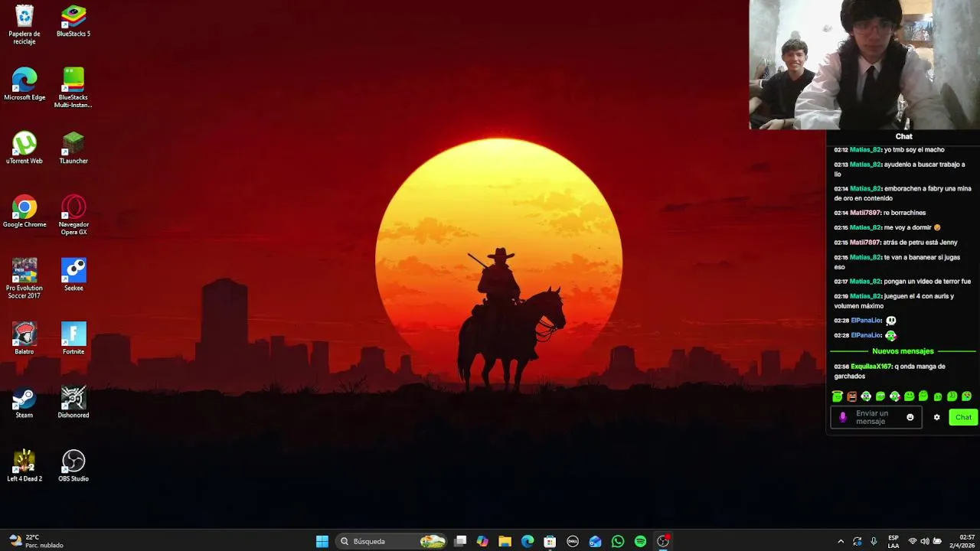The height and width of the screenshot is (551, 980).
Task: Open the weather widget showing 22°C
Action: (x=36, y=541)
